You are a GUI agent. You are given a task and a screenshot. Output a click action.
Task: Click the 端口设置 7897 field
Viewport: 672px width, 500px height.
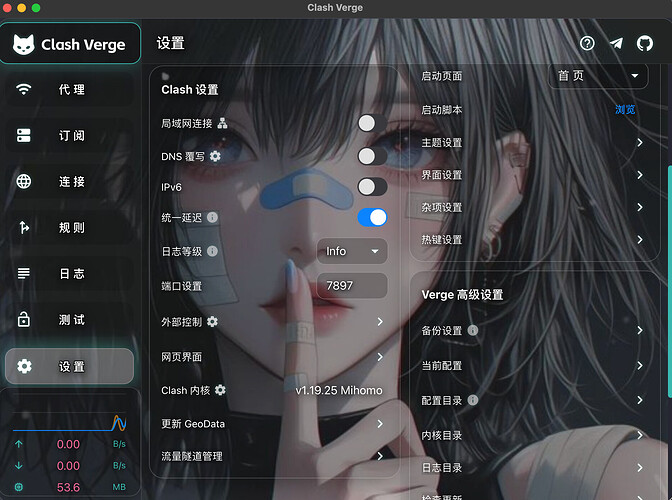(352, 285)
